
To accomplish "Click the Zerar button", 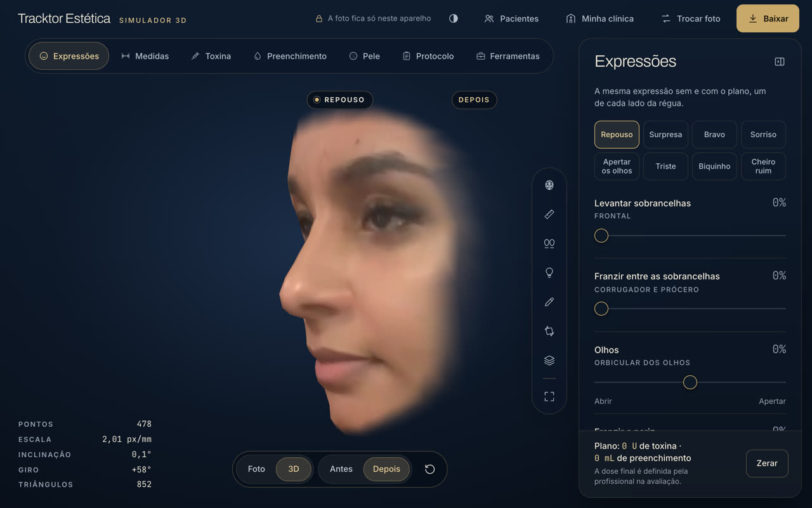I will pyautogui.click(x=767, y=464).
